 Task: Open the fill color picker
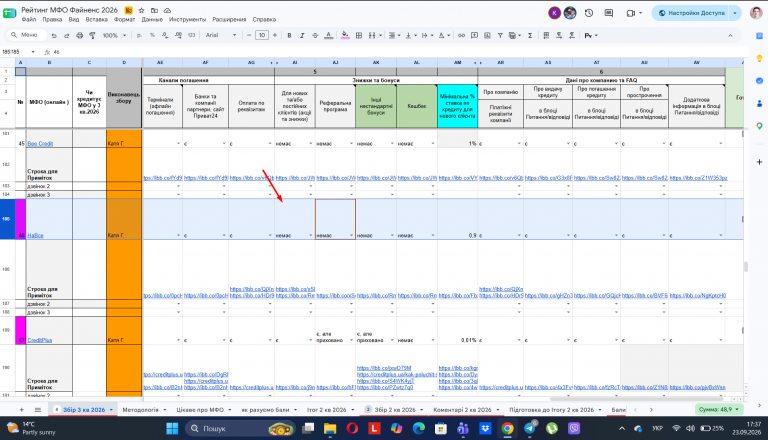[x=345, y=35]
